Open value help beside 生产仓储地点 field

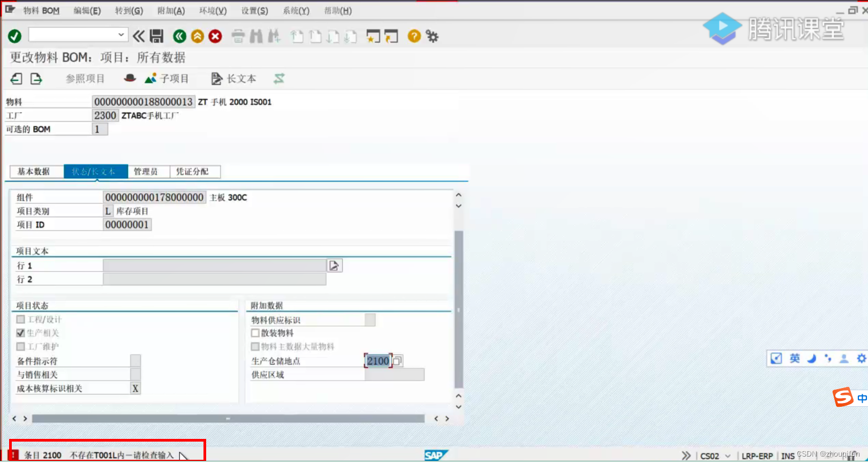click(397, 361)
